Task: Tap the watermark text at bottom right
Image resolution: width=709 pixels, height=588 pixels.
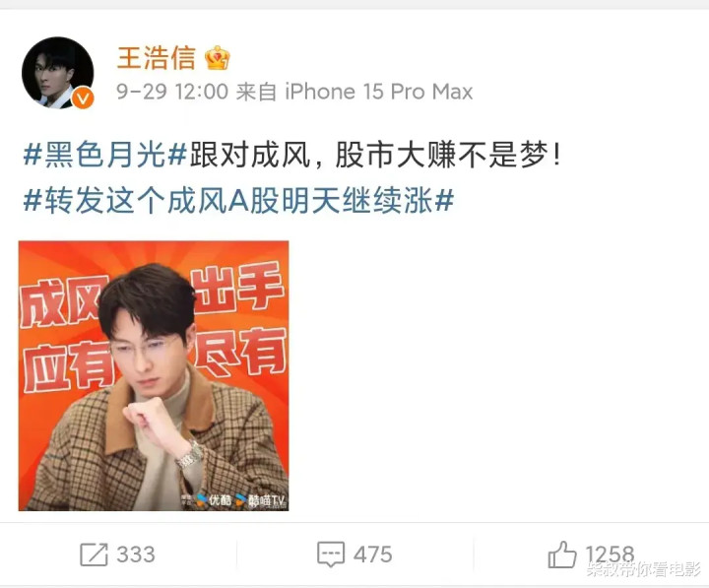Action: click(643, 568)
